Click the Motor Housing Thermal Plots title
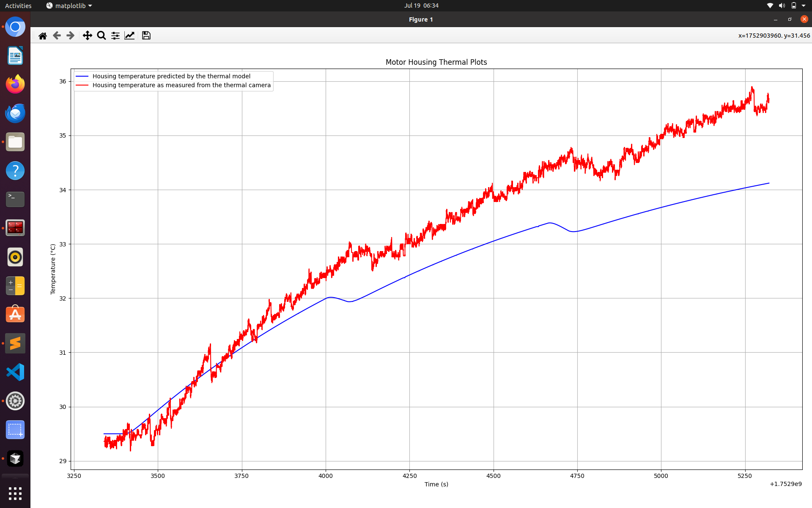The height and width of the screenshot is (508, 812). coord(436,62)
